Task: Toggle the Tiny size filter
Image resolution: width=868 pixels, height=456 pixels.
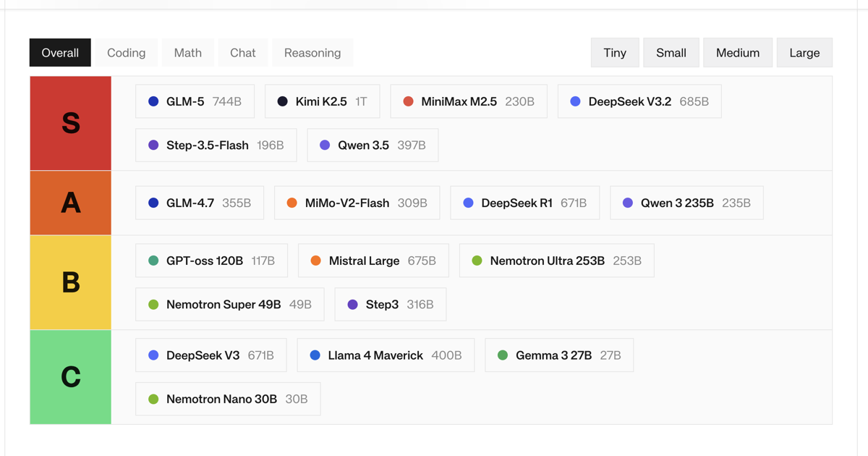Action: [x=615, y=53]
